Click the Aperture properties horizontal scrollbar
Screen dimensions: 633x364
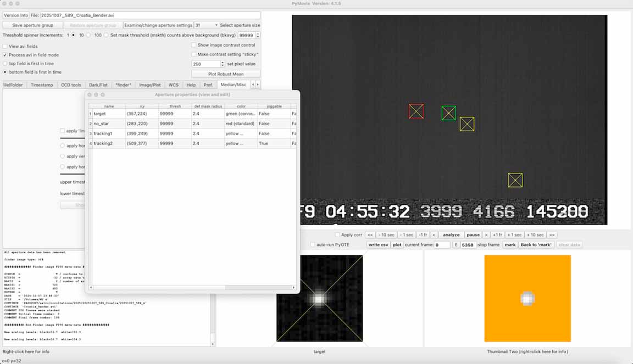pyautogui.click(x=192, y=287)
